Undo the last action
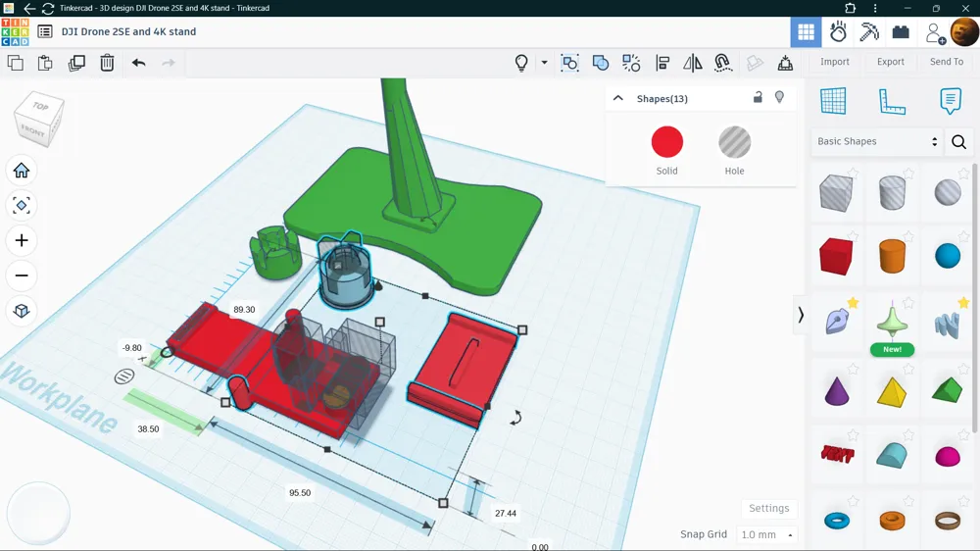 pyautogui.click(x=139, y=63)
